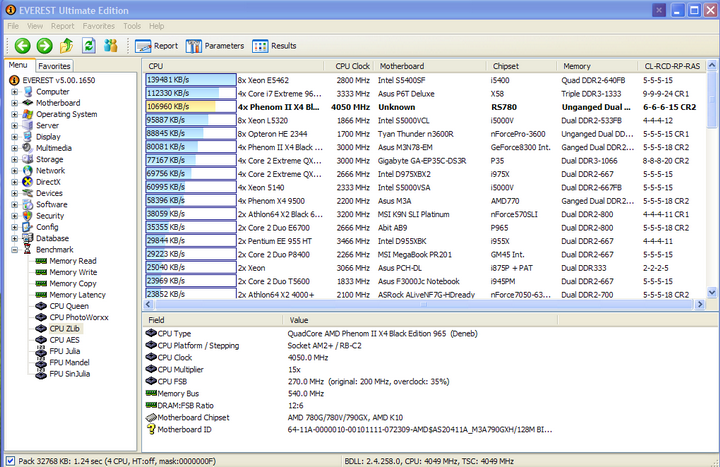Select the Software tree icon

pyautogui.click(x=28, y=204)
